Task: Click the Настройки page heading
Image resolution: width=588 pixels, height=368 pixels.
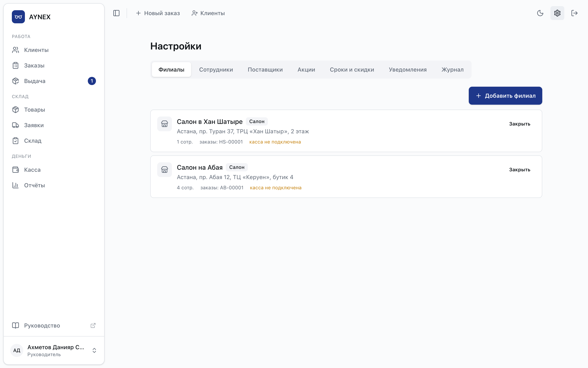Action: tap(176, 46)
